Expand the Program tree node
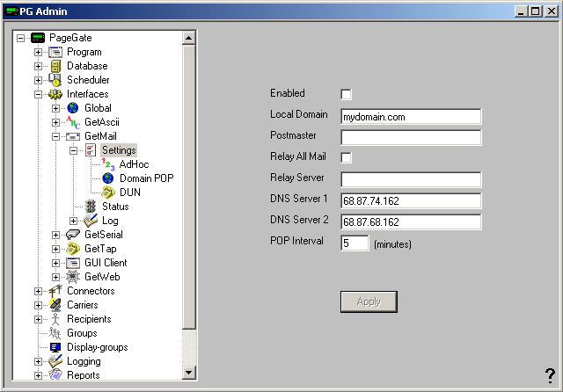563x392 pixels. [38, 53]
